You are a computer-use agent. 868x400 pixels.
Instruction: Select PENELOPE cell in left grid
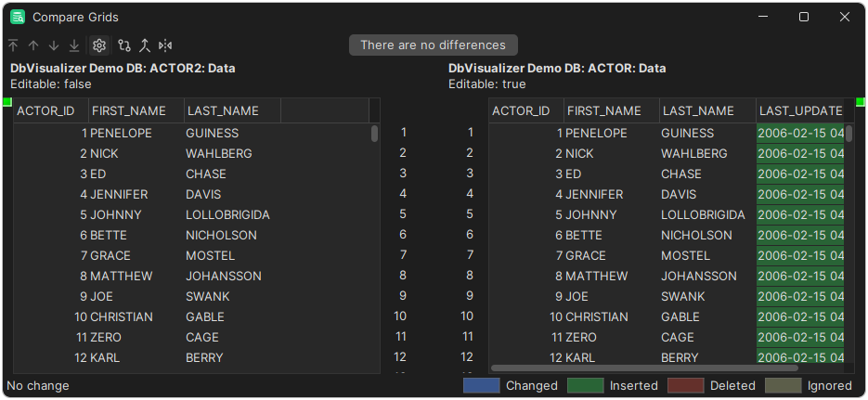pyautogui.click(x=136, y=134)
